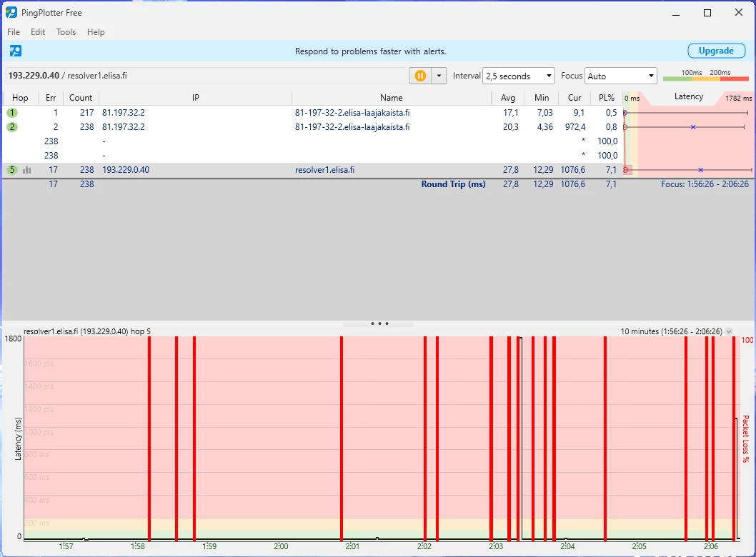Open the Tools menu

pos(66,32)
